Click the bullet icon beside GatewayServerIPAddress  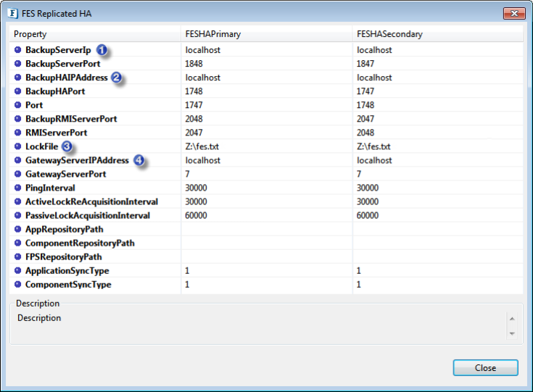click(x=18, y=160)
